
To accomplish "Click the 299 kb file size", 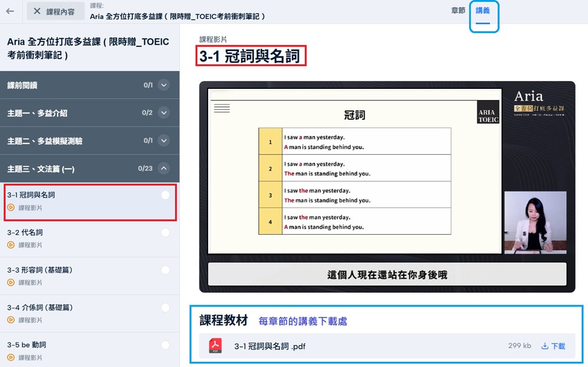I will pyautogui.click(x=519, y=346).
